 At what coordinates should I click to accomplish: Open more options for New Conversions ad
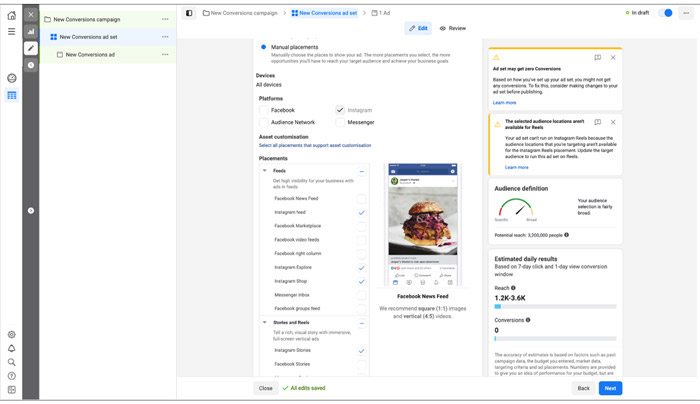pos(165,54)
